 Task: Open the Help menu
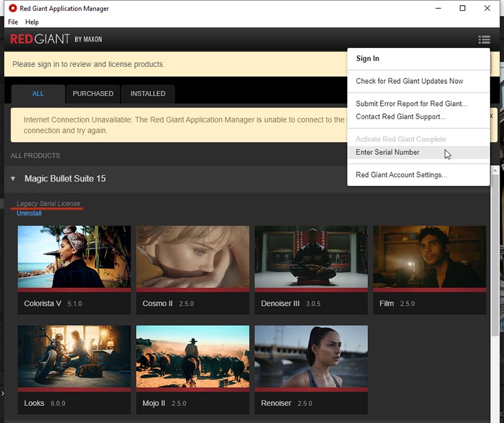pyautogui.click(x=32, y=22)
